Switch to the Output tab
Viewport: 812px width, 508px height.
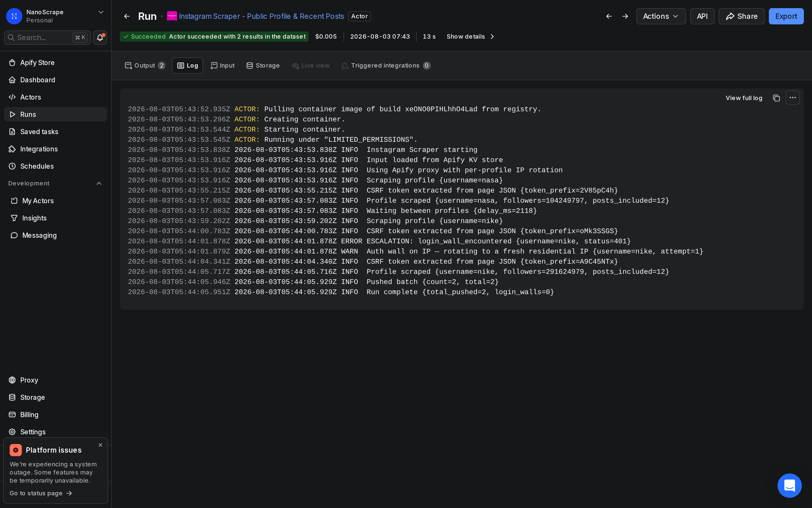click(x=145, y=66)
